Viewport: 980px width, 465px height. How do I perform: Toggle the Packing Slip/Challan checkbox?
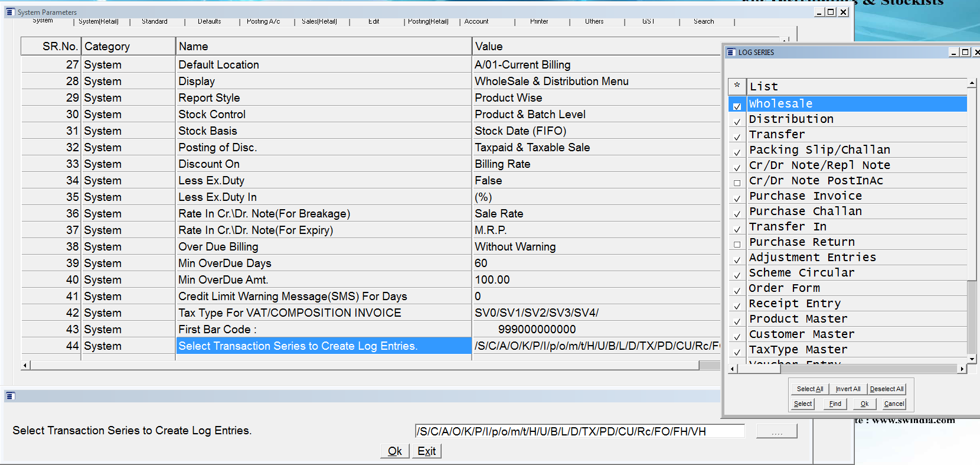(x=737, y=152)
